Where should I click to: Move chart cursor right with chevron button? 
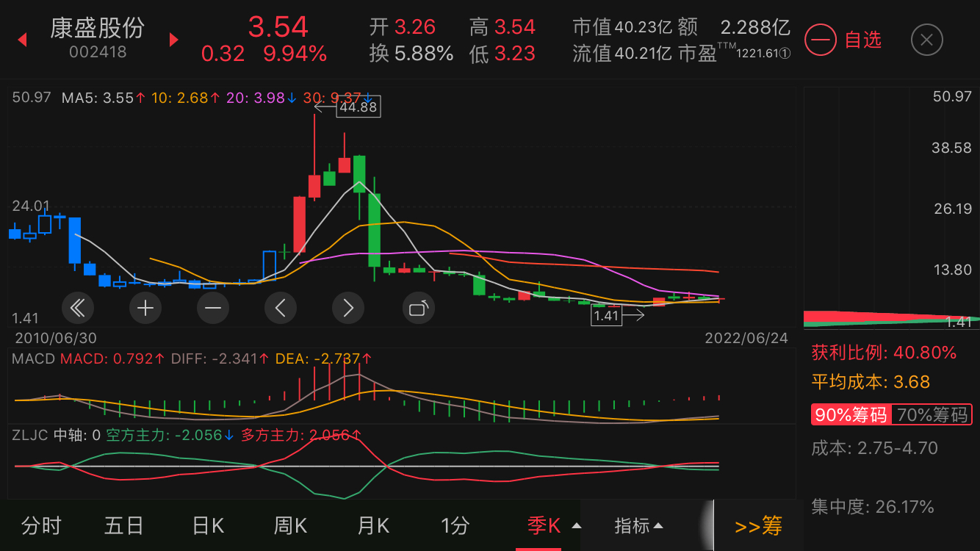348,308
